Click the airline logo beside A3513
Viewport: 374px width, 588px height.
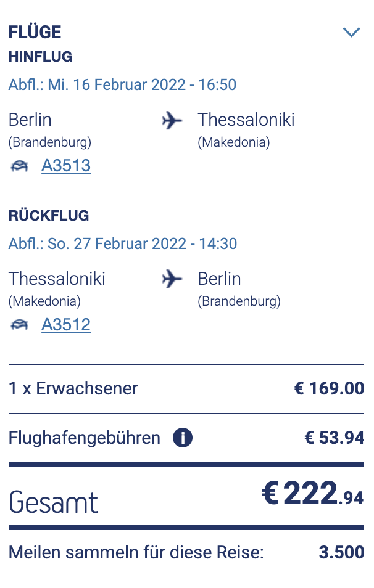[x=20, y=166]
